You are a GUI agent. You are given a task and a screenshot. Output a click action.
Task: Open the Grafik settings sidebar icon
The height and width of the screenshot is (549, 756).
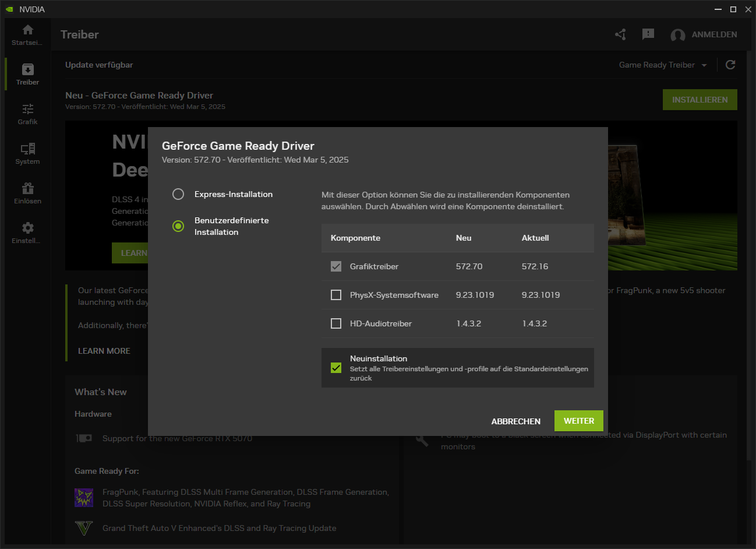click(x=27, y=109)
